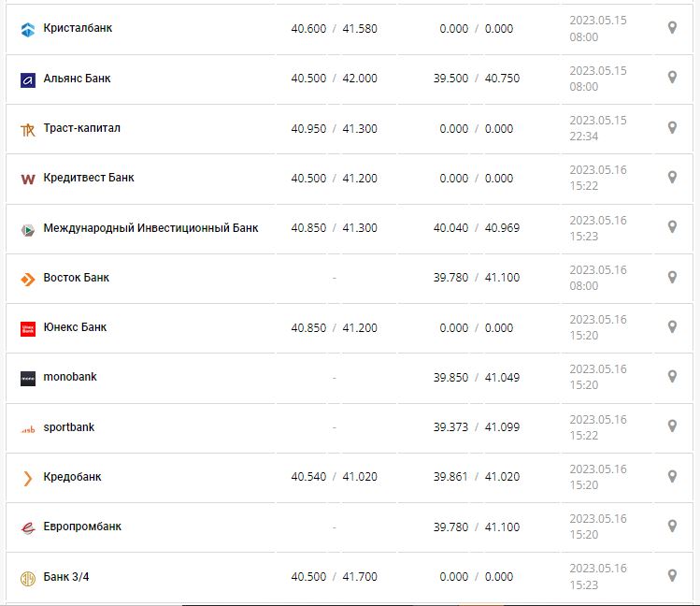Open the Международный Инвестиционный Банк link
Image resolution: width=700 pixels, height=606 pixels.
(x=150, y=228)
